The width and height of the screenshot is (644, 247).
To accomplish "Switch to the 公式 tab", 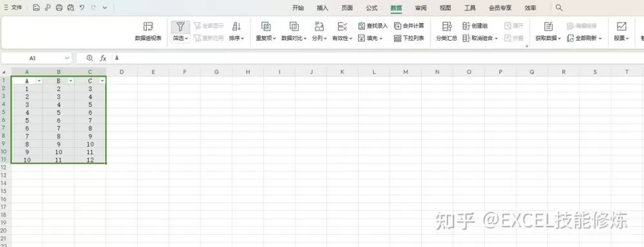I will coord(372,8).
